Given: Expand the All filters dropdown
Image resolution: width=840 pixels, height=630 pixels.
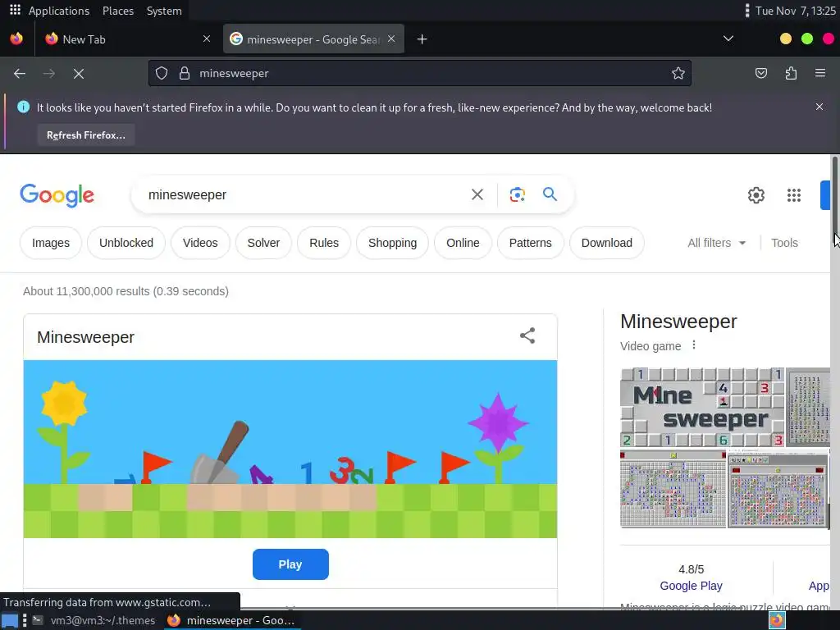Looking at the screenshot, I should (716, 243).
